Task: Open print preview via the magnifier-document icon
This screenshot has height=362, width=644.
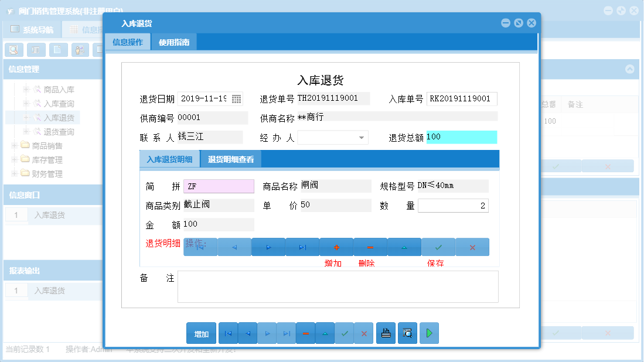Action: [407, 333]
